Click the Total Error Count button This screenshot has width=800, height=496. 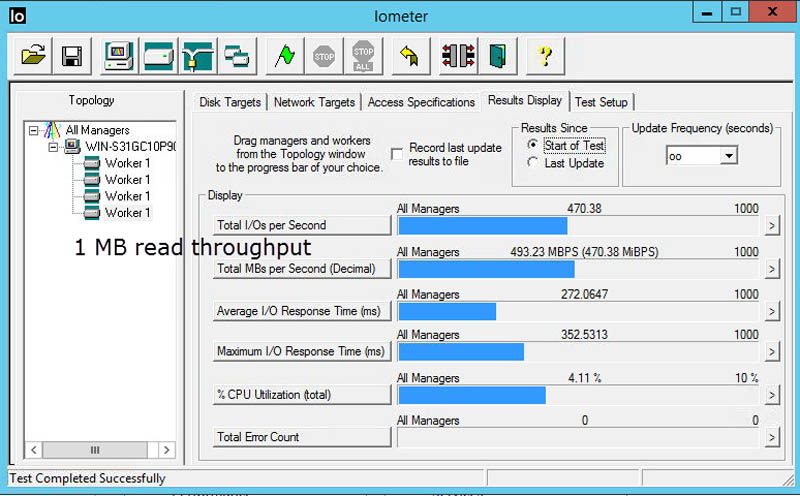click(302, 437)
